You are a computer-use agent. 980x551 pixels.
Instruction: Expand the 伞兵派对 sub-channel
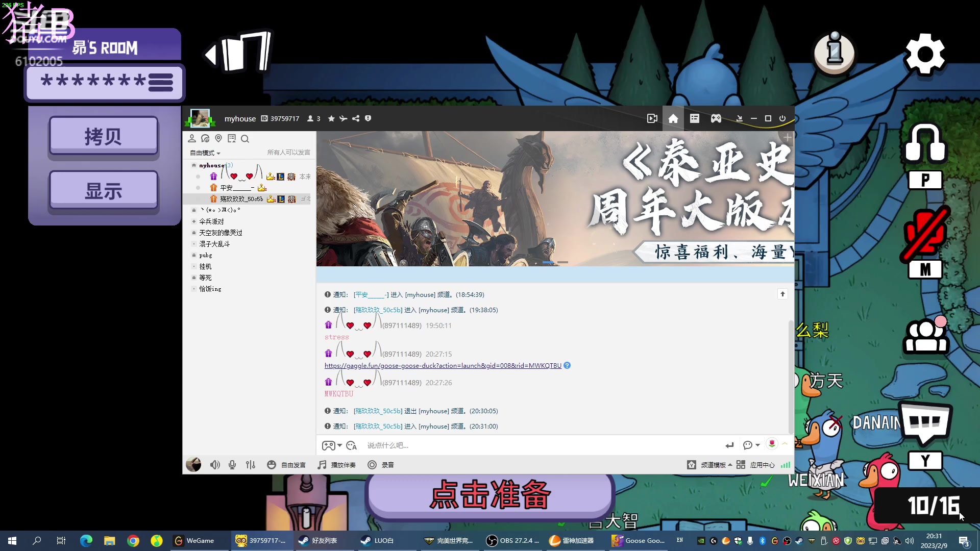194,221
